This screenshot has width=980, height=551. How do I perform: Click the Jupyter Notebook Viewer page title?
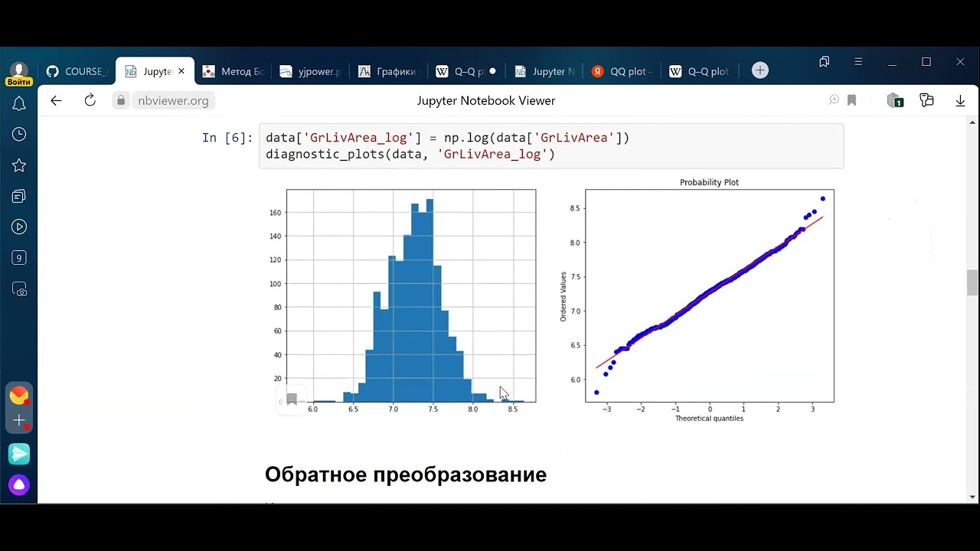pos(486,100)
